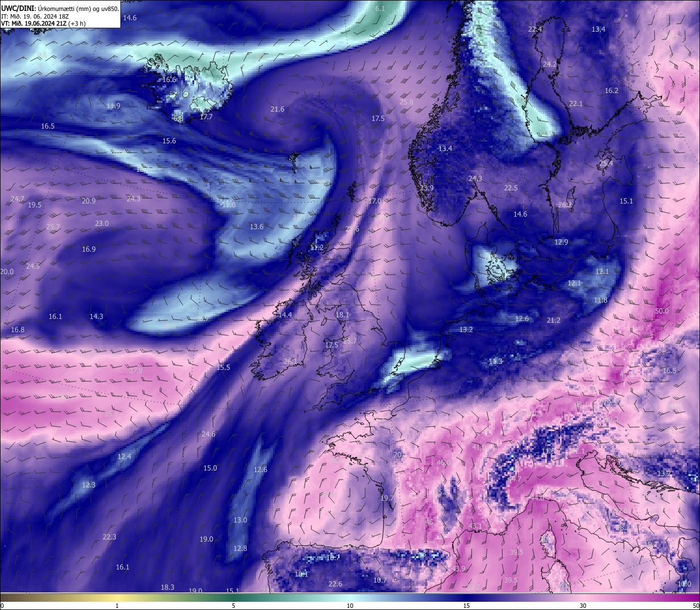Click the 24.7 value label
This screenshot has width=700, height=610.
click(x=17, y=199)
